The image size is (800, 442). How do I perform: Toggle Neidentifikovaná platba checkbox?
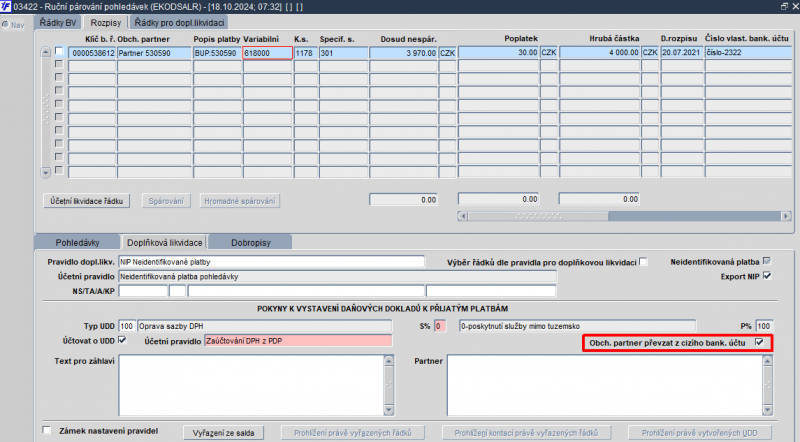tap(767, 261)
